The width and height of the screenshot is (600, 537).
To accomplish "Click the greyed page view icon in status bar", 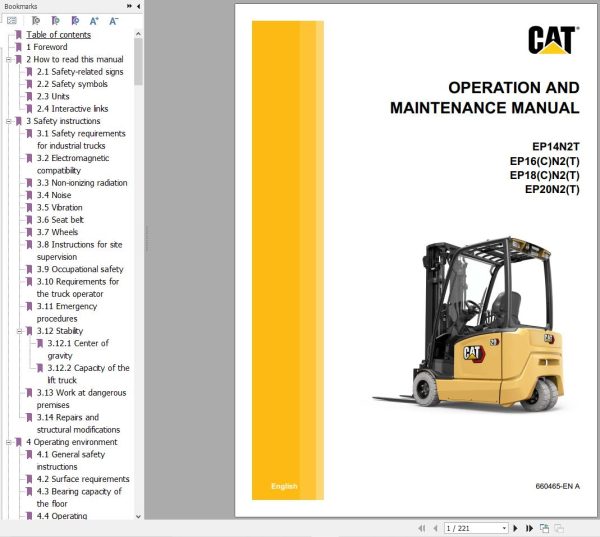I will (x=559, y=528).
